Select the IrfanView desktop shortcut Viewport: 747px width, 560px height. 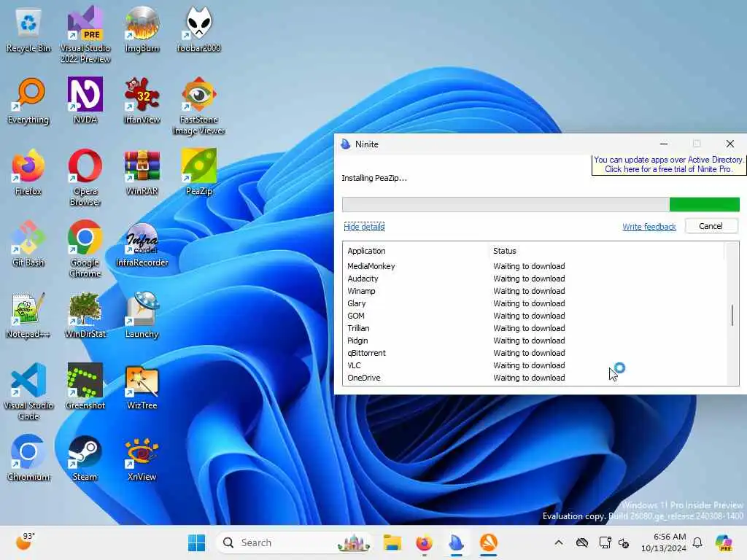(142, 101)
